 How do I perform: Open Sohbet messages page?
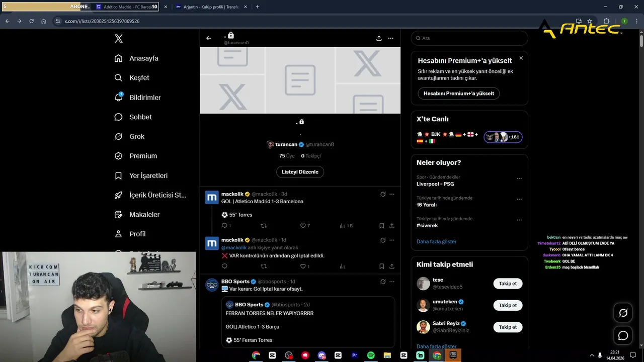point(133,117)
